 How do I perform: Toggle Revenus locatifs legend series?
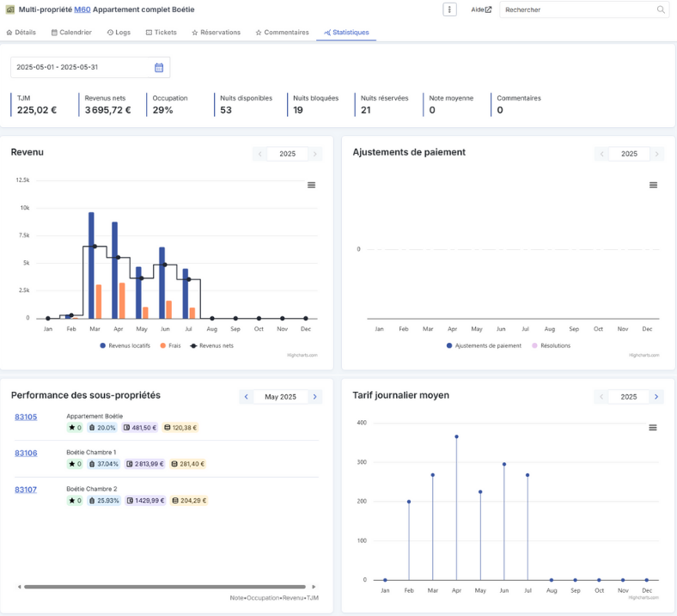[x=125, y=345]
